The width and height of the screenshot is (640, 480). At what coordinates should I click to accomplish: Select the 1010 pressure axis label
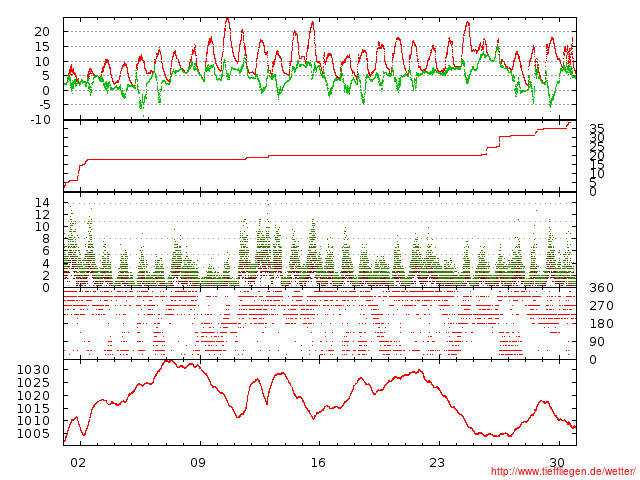(x=33, y=421)
